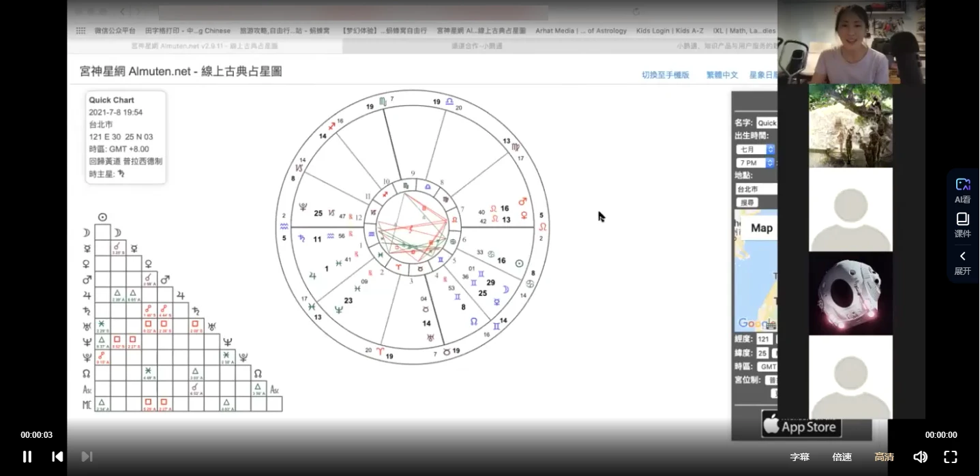
Task: Change the 高清 video quality
Action: click(884, 457)
